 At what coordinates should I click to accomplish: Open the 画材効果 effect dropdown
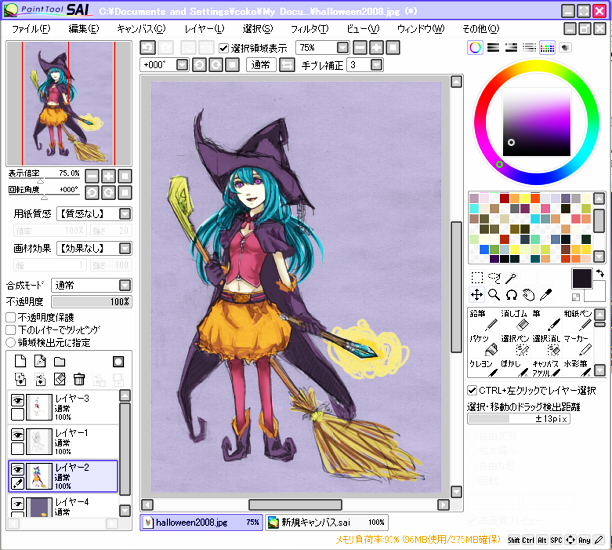125,248
